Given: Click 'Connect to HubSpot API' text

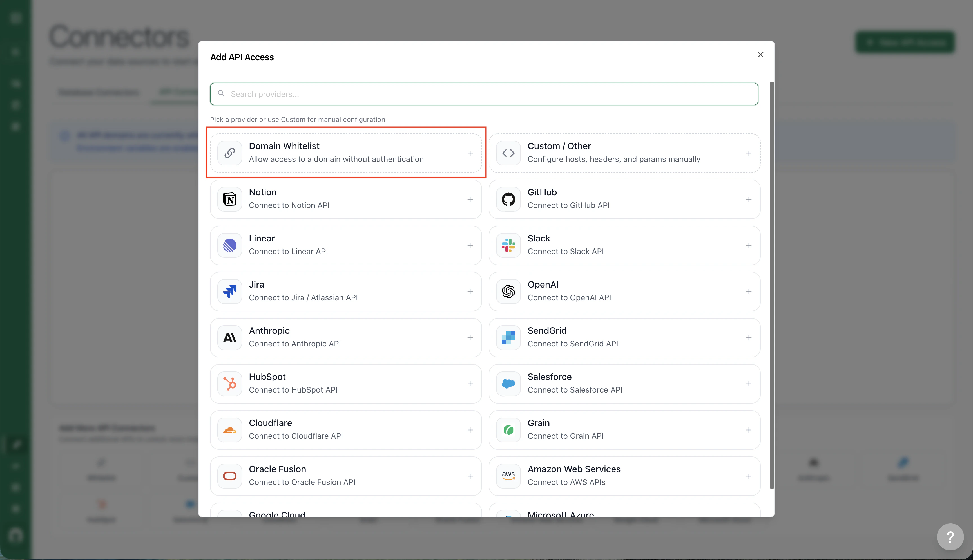Looking at the screenshot, I should (293, 390).
